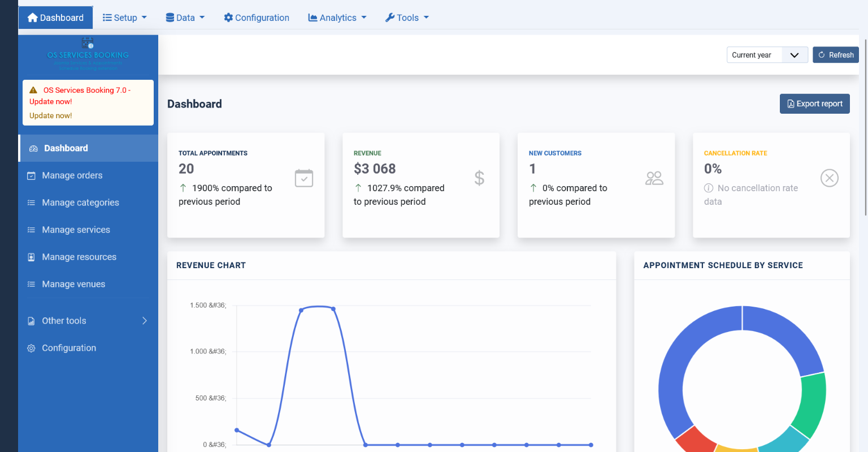Image resolution: width=868 pixels, height=452 pixels.
Task: Click the Tools caret arrow
Action: point(426,18)
